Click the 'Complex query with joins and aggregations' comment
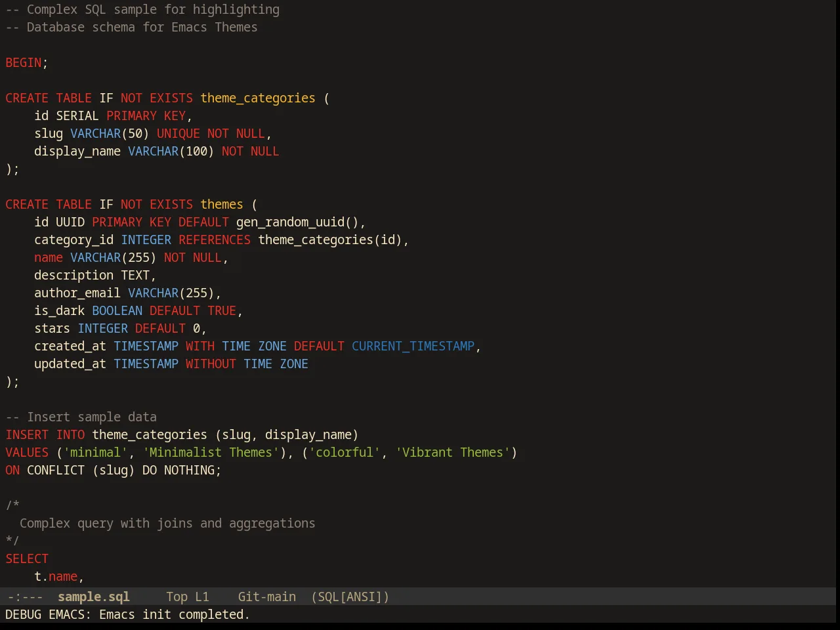This screenshot has height=630, width=840. click(167, 523)
